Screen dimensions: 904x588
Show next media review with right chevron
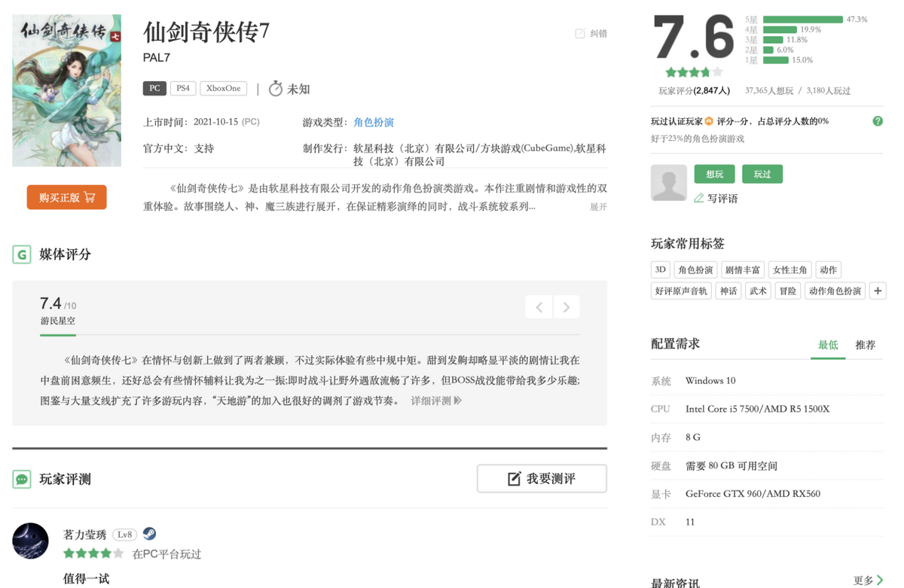click(567, 306)
